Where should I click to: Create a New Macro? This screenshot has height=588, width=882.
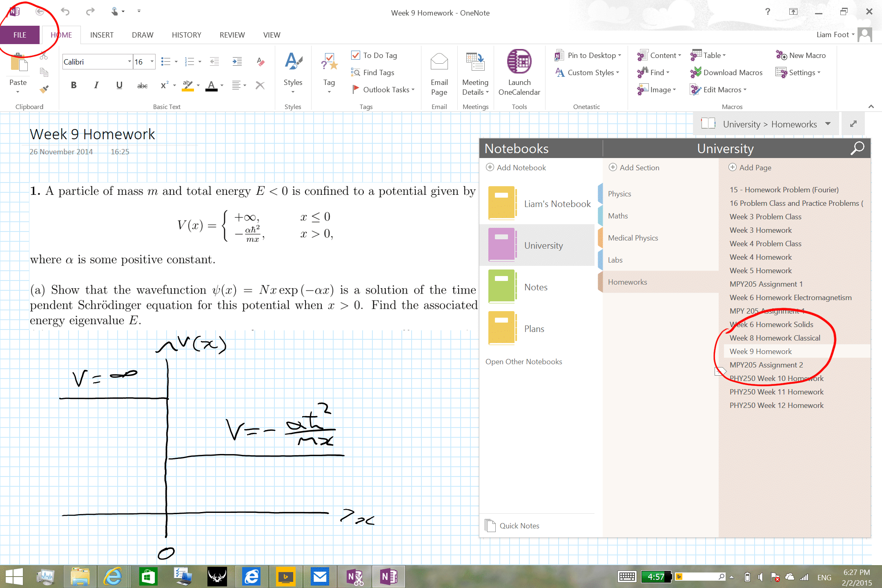801,55
